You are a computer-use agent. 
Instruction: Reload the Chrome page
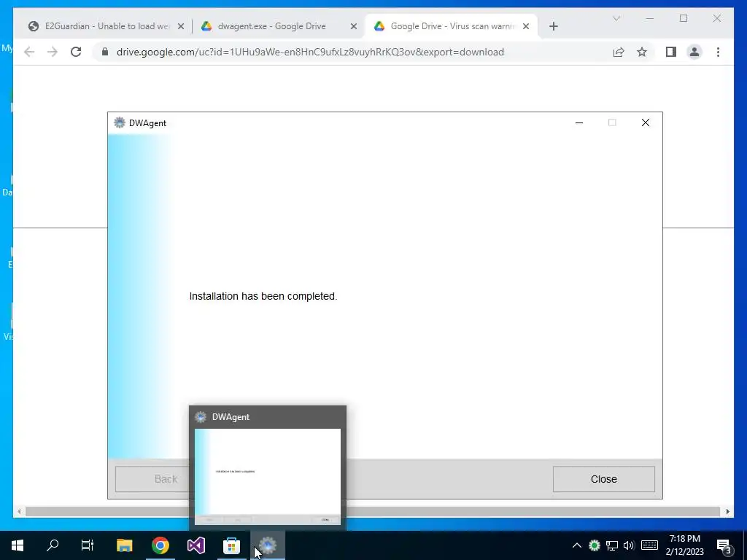76,52
